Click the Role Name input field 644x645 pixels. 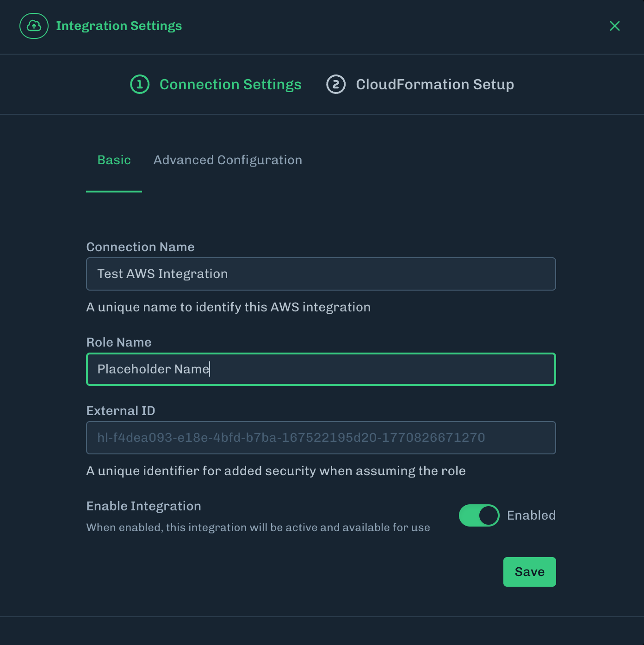click(321, 369)
